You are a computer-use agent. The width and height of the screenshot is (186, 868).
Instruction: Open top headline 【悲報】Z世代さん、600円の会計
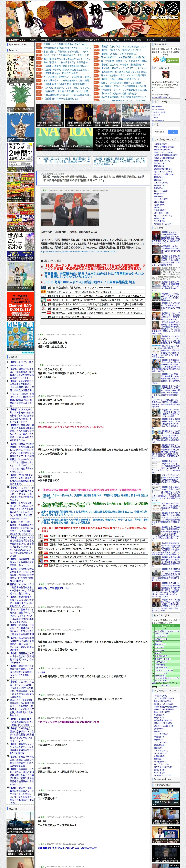[x=122, y=50]
